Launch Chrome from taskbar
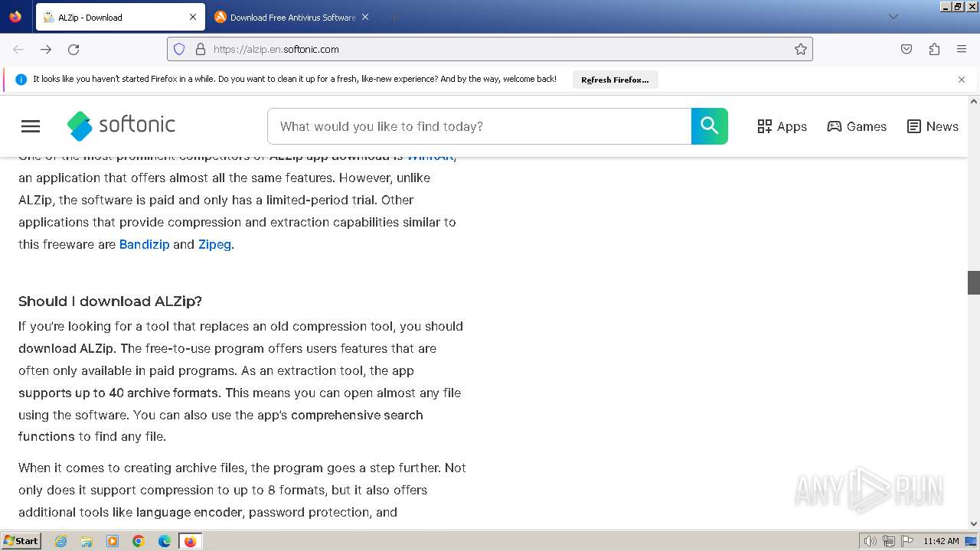980x551 pixels. click(x=139, y=541)
